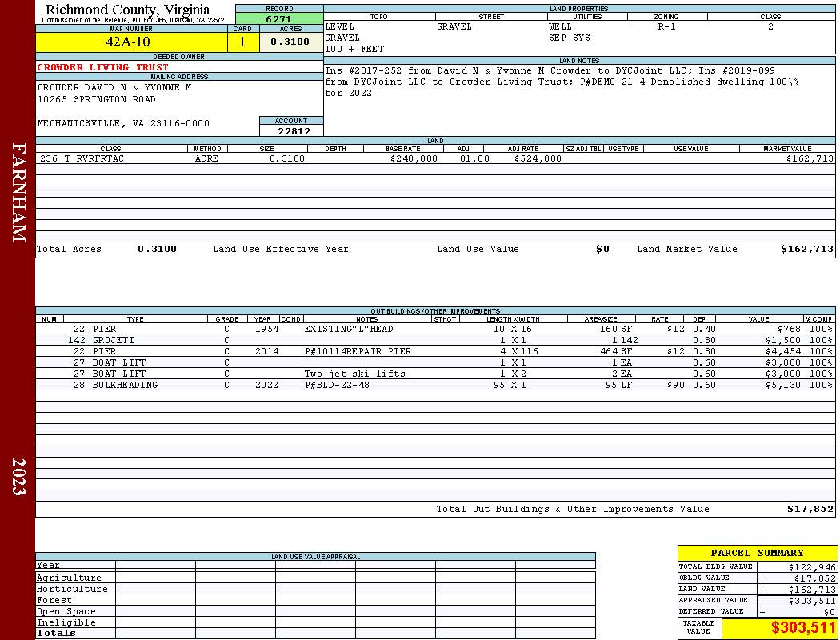Select zoning value R-1
The width and height of the screenshot is (840, 640).
click(666, 26)
